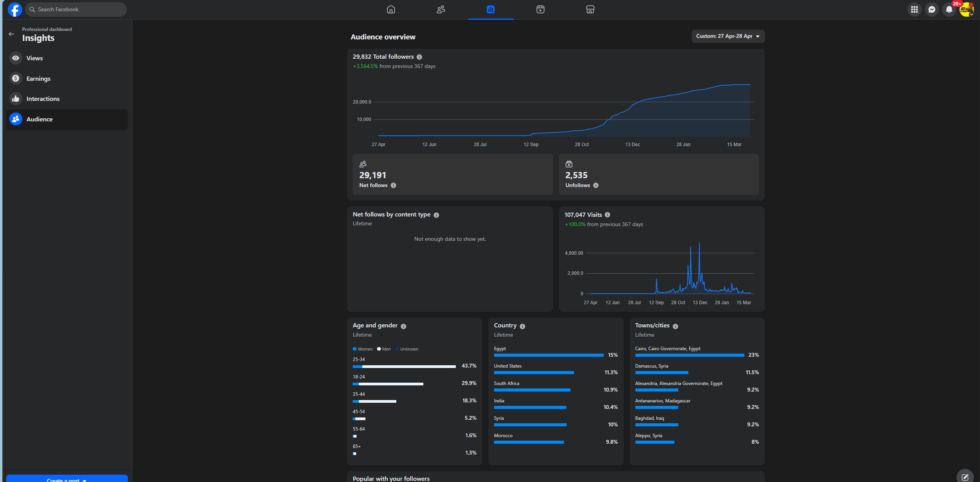The height and width of the screenshot is (482, 980).
Task: Expand the Custom: 27 Apr-28 Apr date dropdown
Action: pos(728,36)
